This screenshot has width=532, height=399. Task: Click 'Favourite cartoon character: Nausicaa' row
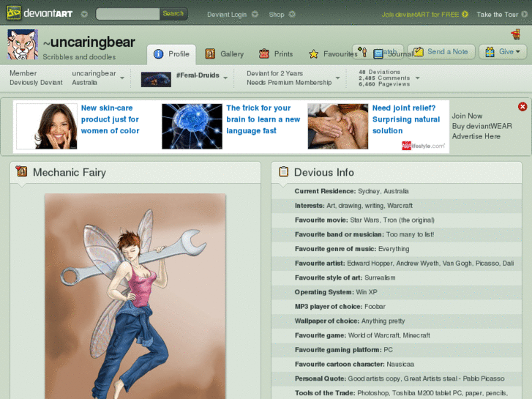click(397, 365)
